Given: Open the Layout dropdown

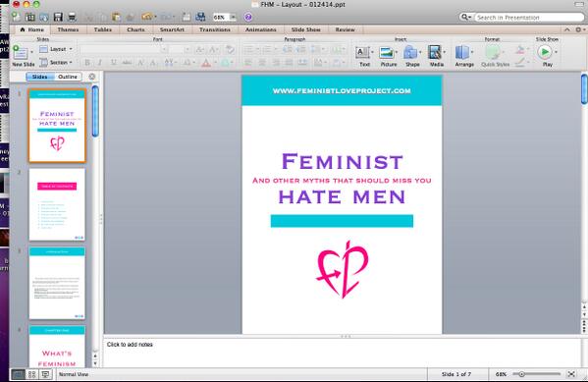Looking at the screenshot, I should click(71, 49).
